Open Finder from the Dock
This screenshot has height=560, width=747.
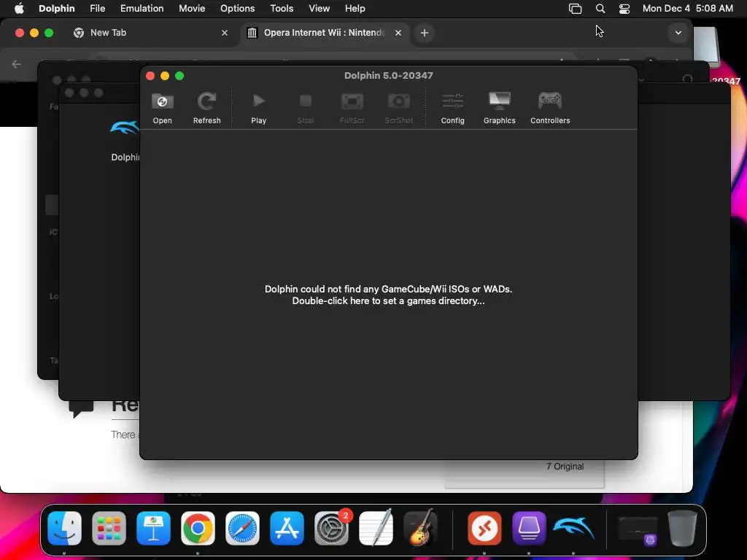[x=64, y=528]
